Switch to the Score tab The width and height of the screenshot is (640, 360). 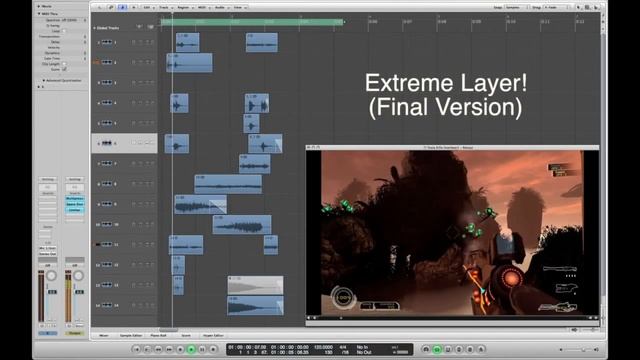[x=186, y=336]
